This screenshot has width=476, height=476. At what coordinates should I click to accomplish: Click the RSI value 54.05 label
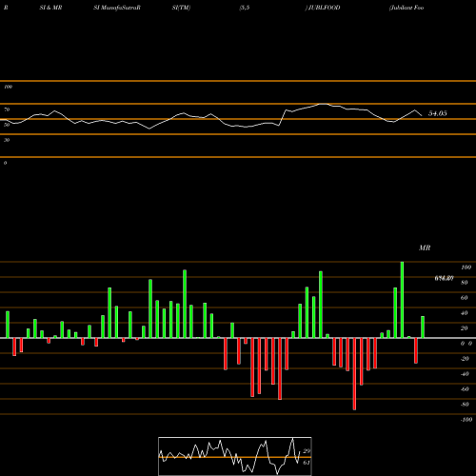click(x=437, y=113)
